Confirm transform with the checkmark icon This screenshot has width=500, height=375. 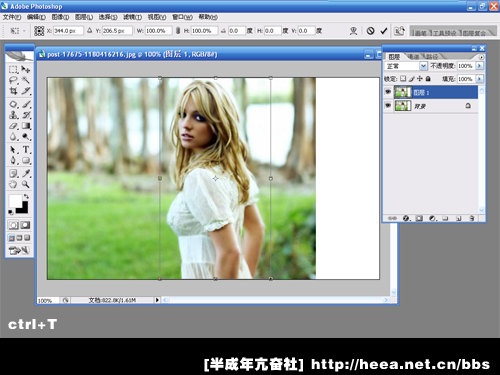(384, 31)
